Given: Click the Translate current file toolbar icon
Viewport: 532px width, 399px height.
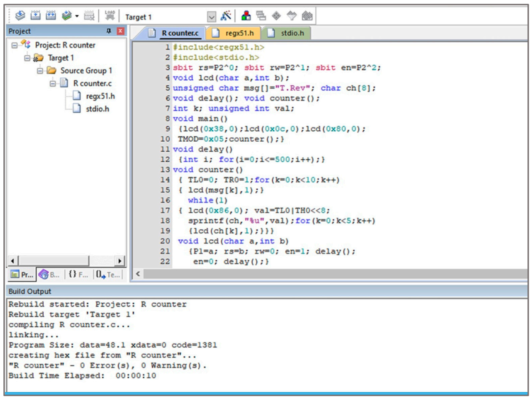Looking at the screenshot, I should pyautogui.click(x=20, y=16).
